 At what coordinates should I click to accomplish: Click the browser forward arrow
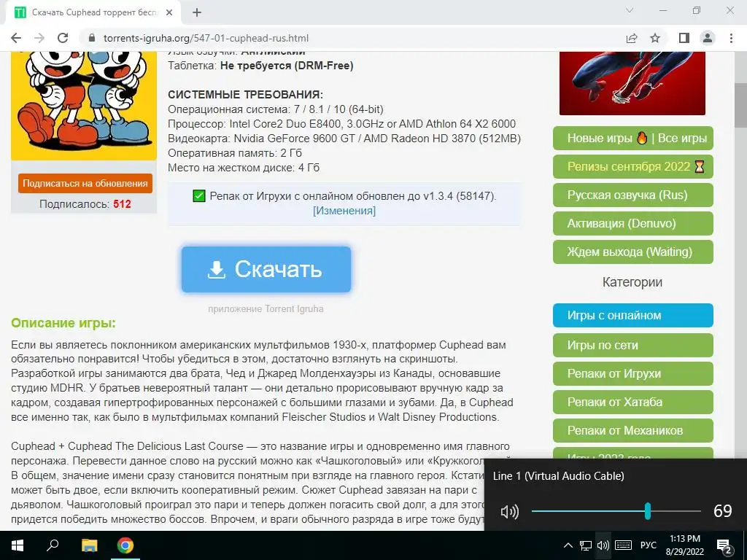pyautogui.click(x=39, y=38)
